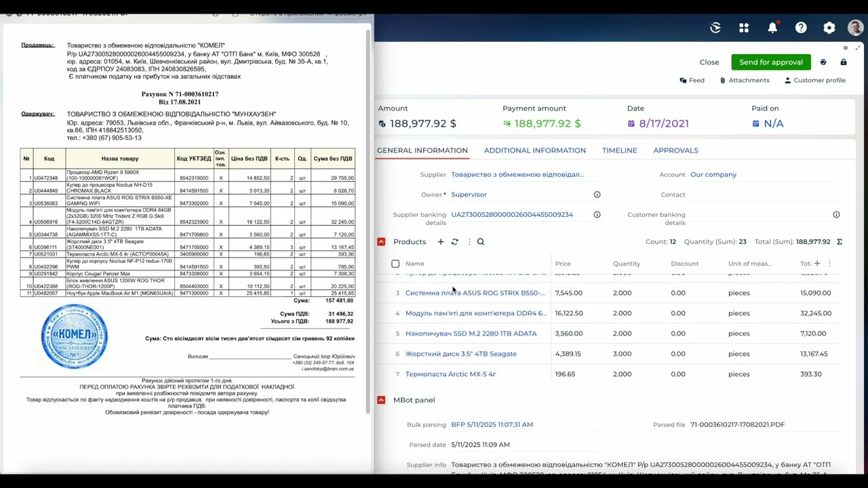Print the invoice with printer icon
This screenshot has height=488, width=868.
click(823, 62)
